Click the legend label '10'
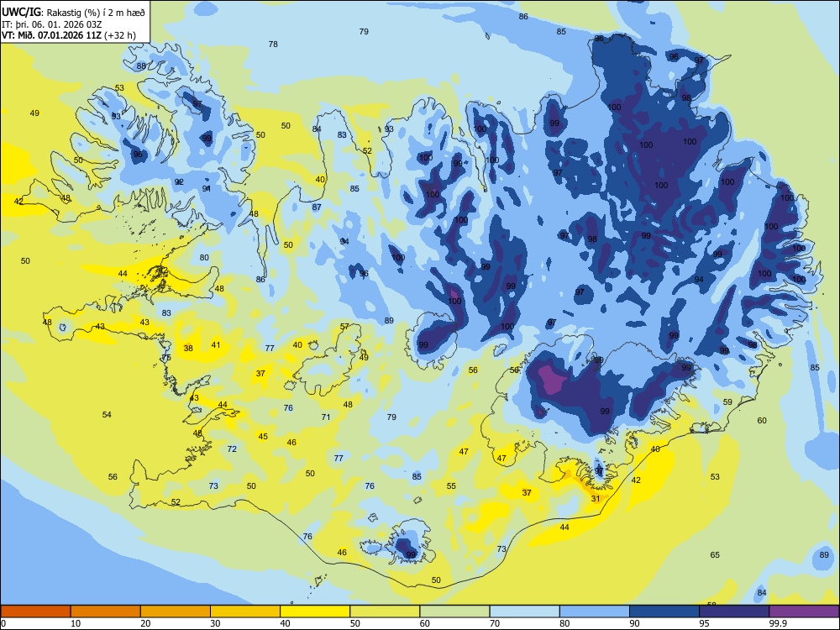Viewport: 840px width, 630px height. click(x=76, y=623)
